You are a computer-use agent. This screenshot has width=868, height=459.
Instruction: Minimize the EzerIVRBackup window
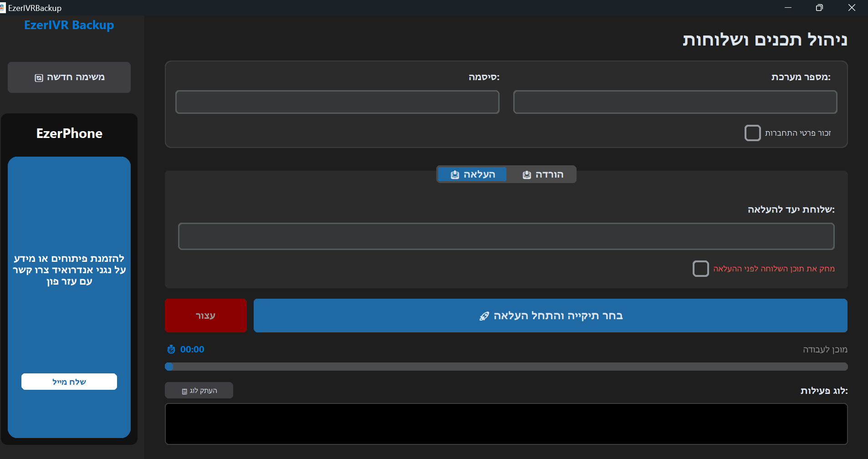788,8
